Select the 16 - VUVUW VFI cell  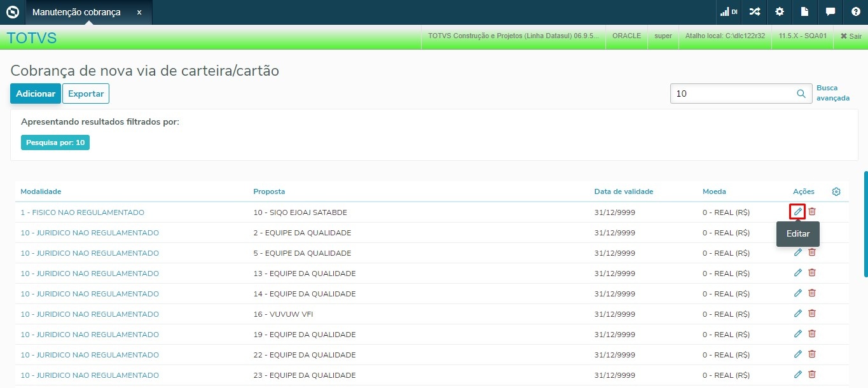[283, 314]
